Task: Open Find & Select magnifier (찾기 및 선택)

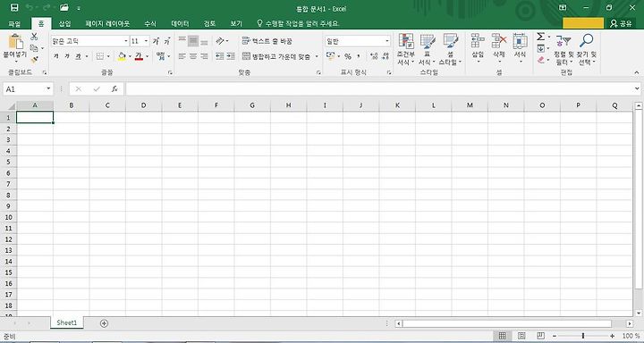Action: tap(587, 49)
